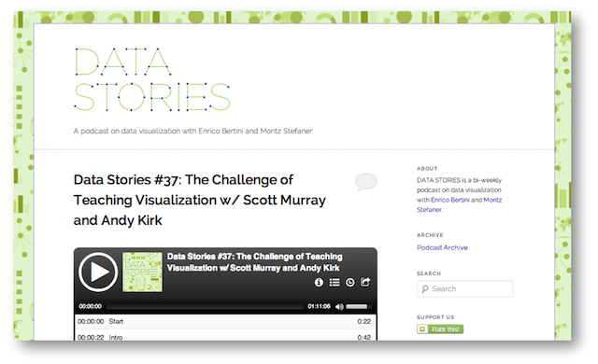Click the episode cover art thumbnail

point(142,272)
